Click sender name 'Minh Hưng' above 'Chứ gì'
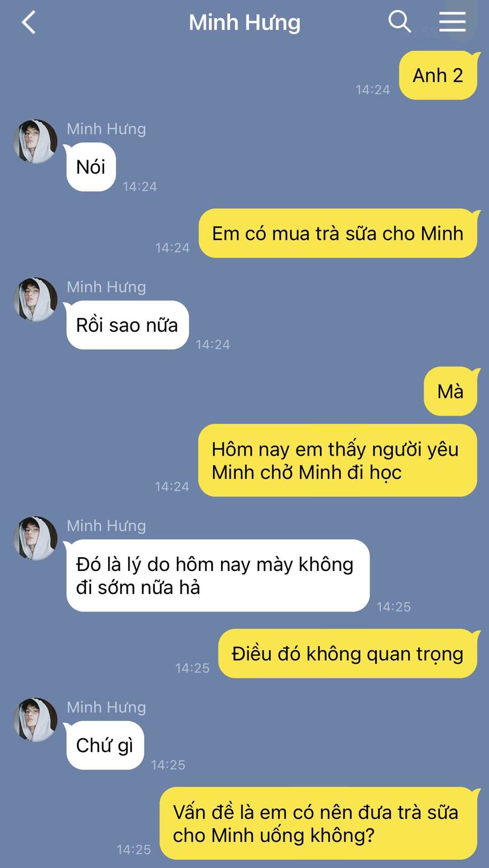 (106, 708)
